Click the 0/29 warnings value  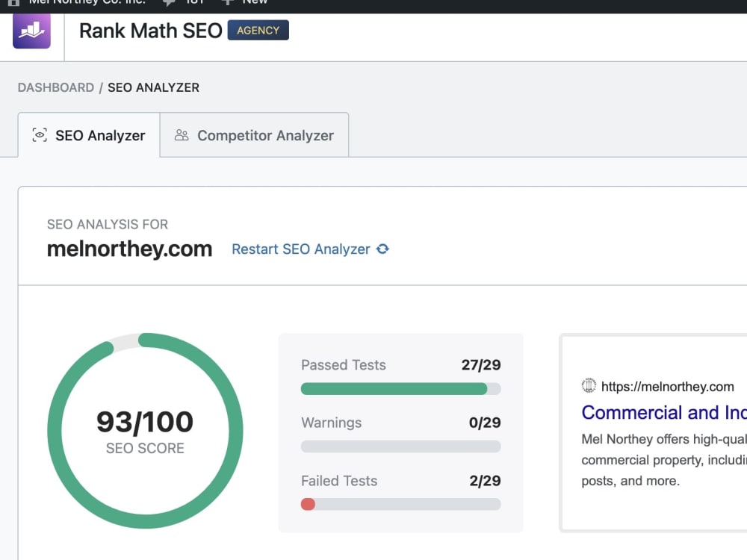(x=485, y=423)
